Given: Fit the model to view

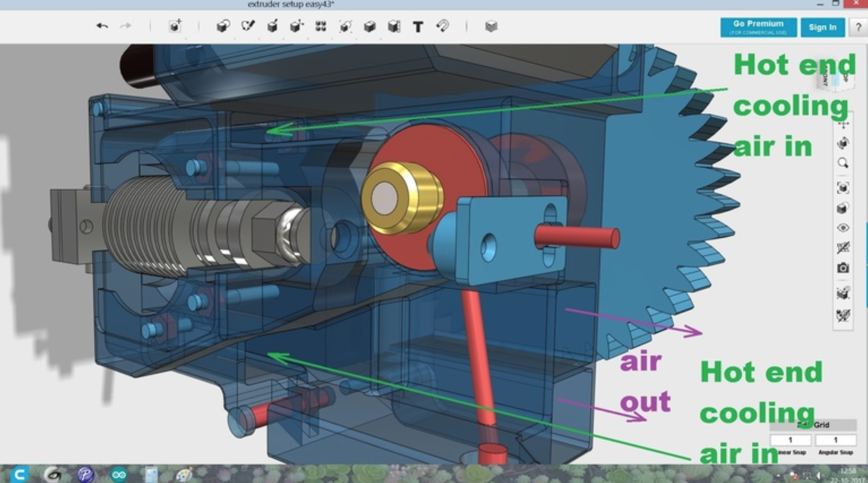Looking at the screenshot, I should click(843, 188).
